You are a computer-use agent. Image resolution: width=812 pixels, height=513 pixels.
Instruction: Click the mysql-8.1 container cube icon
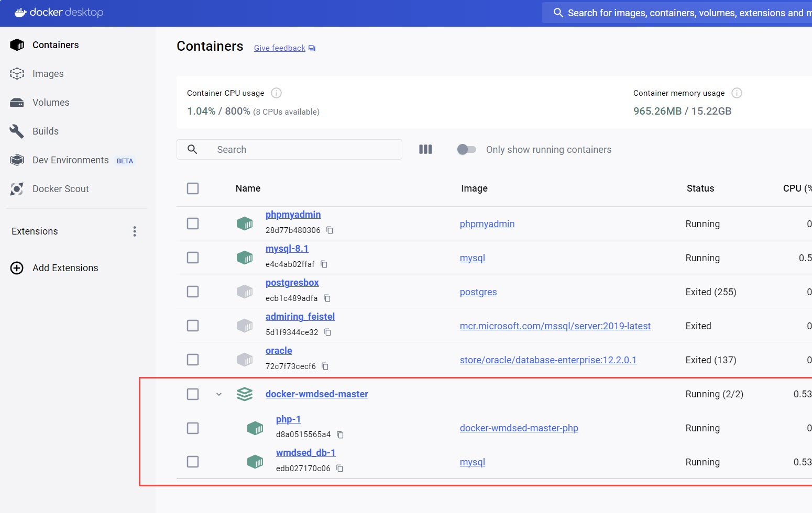pyautogui.click(x=245, y=258)
